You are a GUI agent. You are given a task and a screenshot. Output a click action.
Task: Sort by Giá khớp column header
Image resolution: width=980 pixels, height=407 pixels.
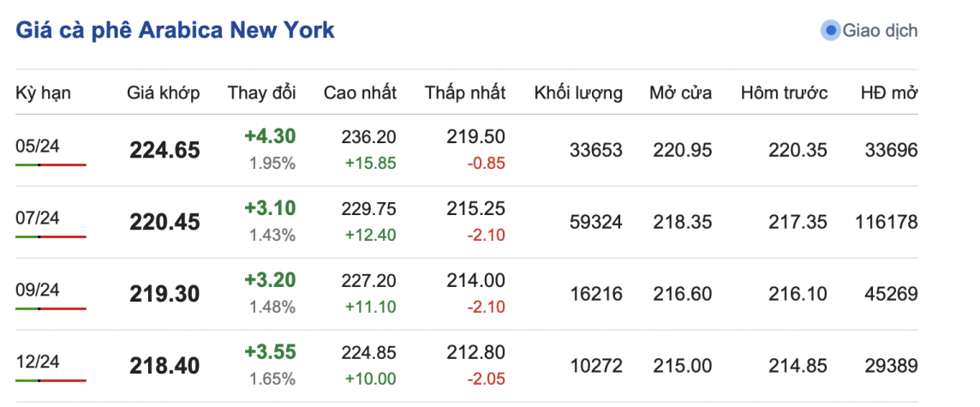[x=164, y=93]
